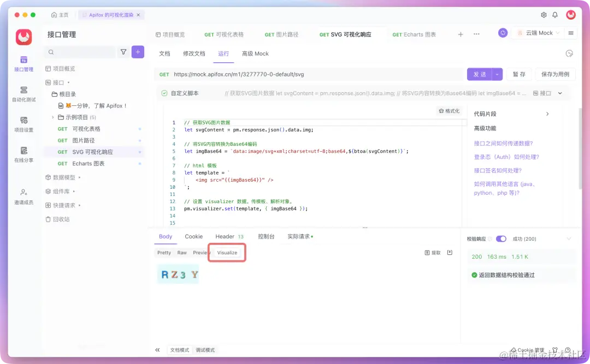The height and width of the screenshot is (364, 590).
Task: Open the hamburger menu at top right
Action: (x=571, y=33)
